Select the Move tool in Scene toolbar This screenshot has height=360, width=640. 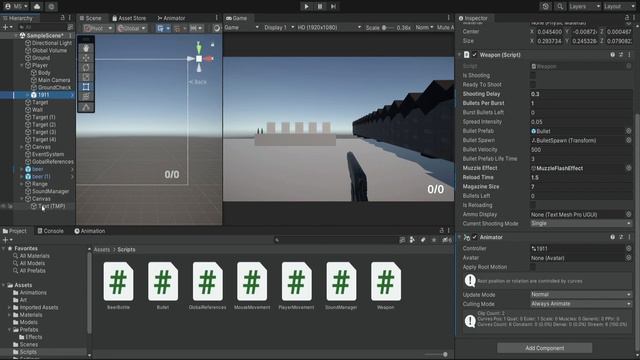[x=86, y=58]
